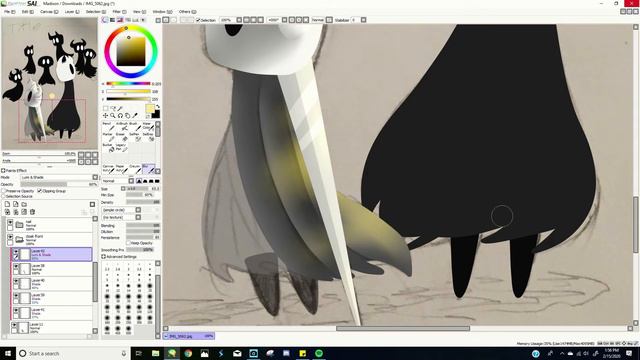
Task: Open the File menu
Action: [x=10, y=12]
